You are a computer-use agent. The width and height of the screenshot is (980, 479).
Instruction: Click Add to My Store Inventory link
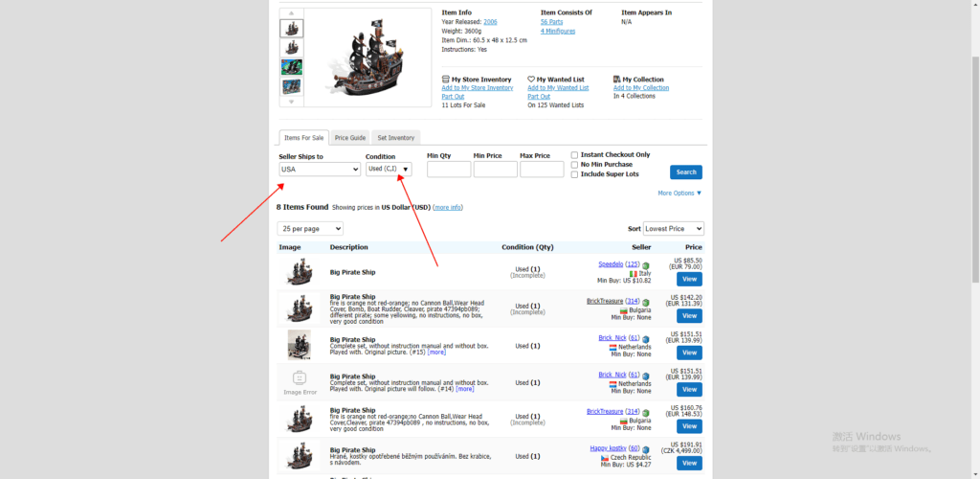478,88
